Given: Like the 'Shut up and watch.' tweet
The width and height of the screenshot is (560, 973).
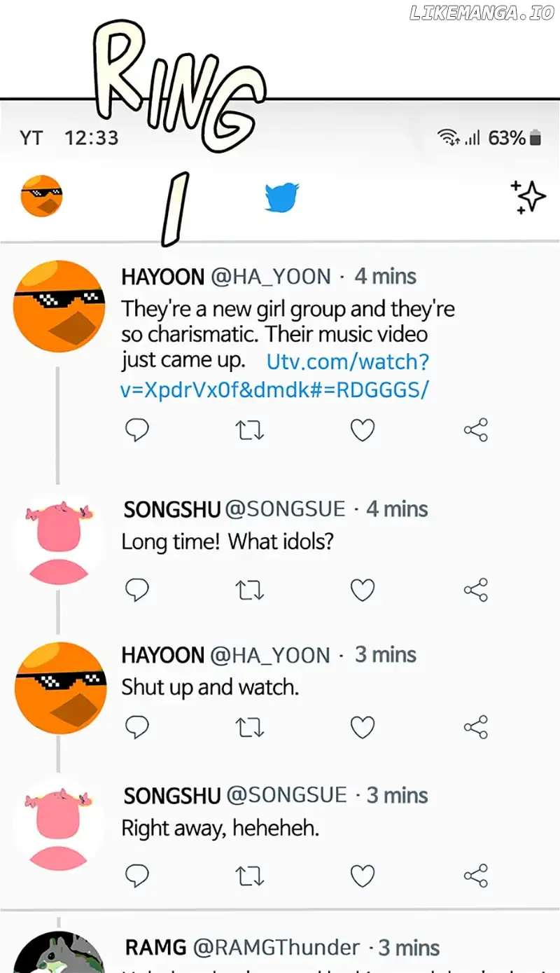Looking at the screenshot, I should [x=362, y=727].
